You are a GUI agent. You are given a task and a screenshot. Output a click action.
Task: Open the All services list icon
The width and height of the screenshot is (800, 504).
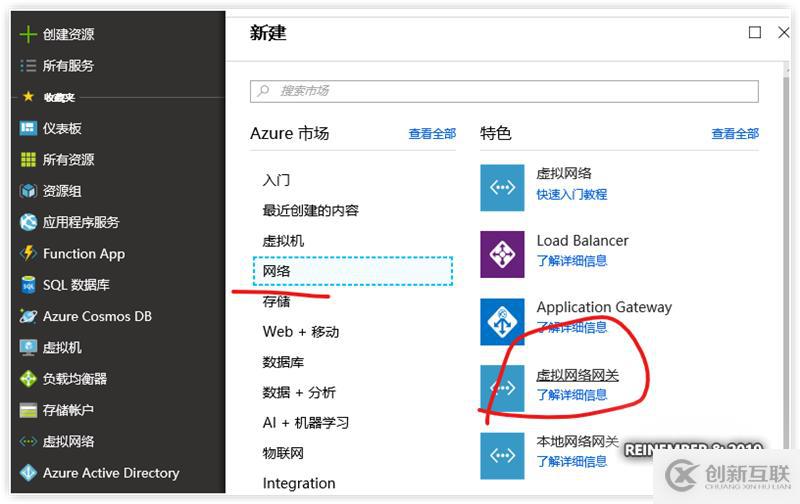28,66
